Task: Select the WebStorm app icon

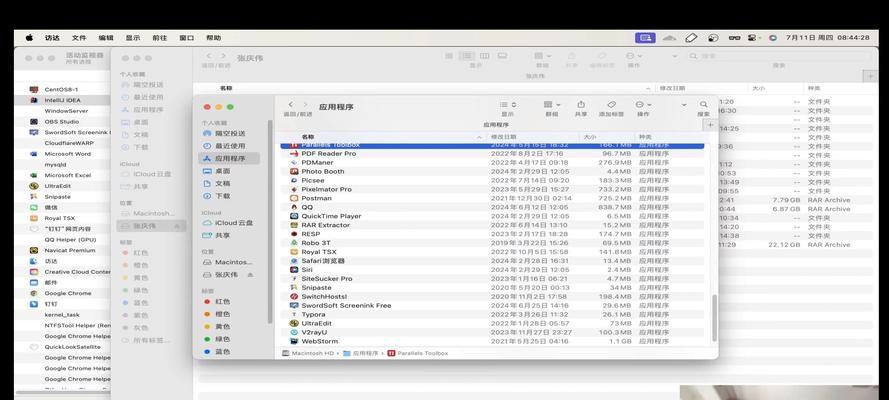Action: coord(294,341)
